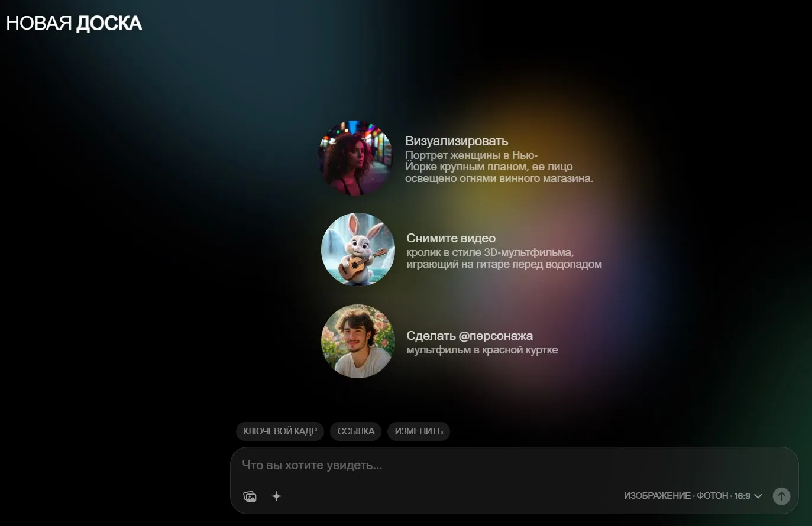Viewport: 812px width, 526px height.
Task: Click the Визуализировать suggestion title
Action: coord(457,141)
